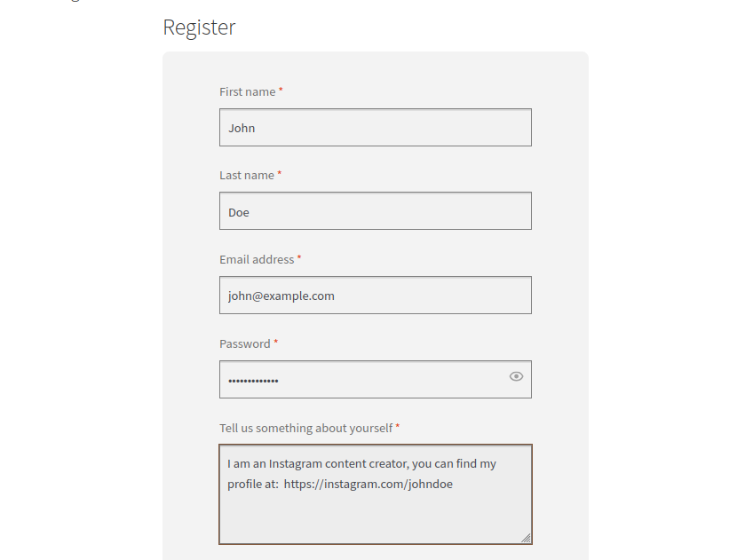Click the "First name" label
745x560 pixels.
(x=247, y=91)
